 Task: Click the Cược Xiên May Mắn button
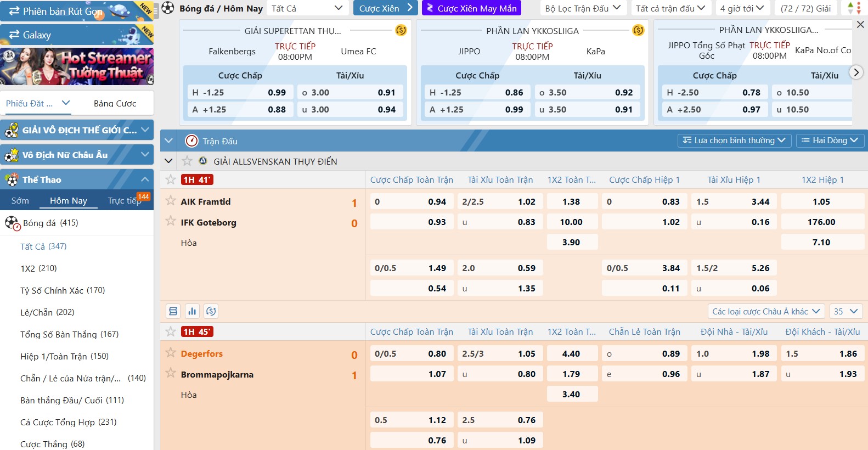tap(471, 8)
